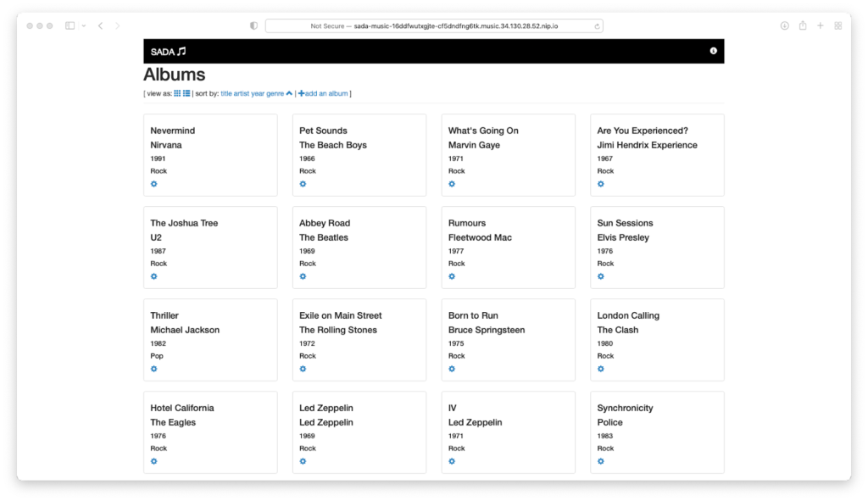
Task: Select The Rolling Stones artist text
Action: 337,330
